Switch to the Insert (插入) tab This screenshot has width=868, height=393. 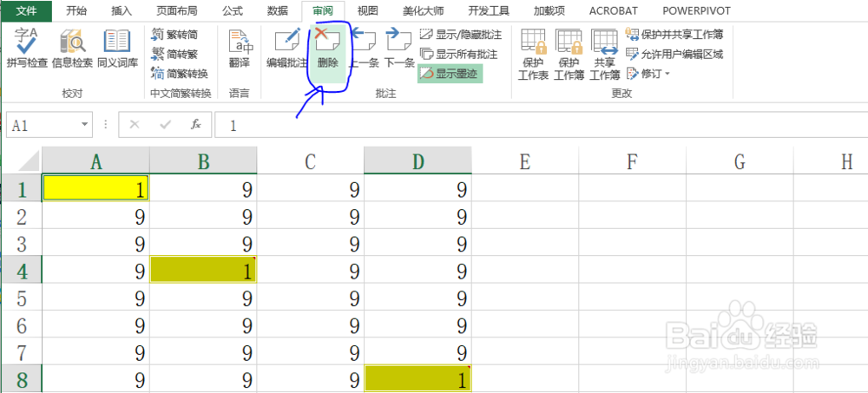click(122, 10)
